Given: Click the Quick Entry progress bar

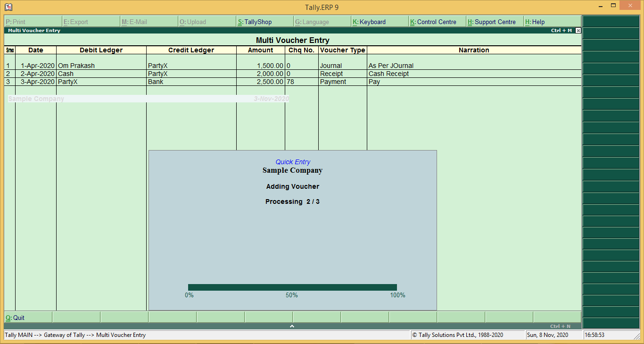Looking at the screenshot, I should (293, 286).
